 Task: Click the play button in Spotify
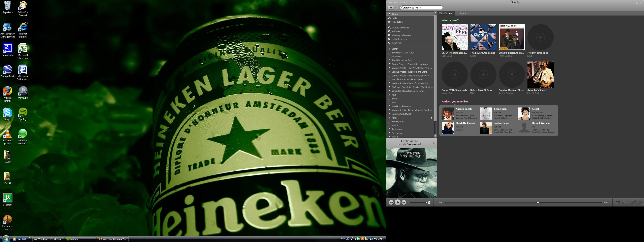[x=397, y=202]
